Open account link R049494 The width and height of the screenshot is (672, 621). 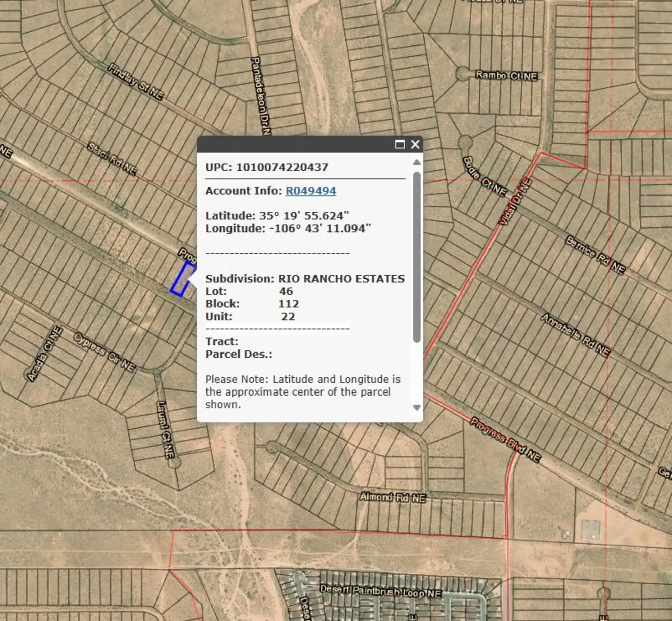pyautogui.click(x=311, y=191)
